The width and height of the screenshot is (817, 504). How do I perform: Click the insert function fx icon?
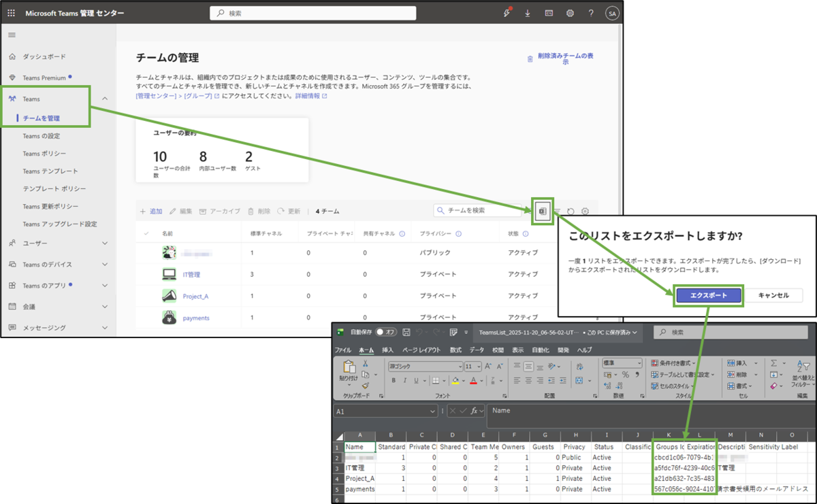(476, 411)
